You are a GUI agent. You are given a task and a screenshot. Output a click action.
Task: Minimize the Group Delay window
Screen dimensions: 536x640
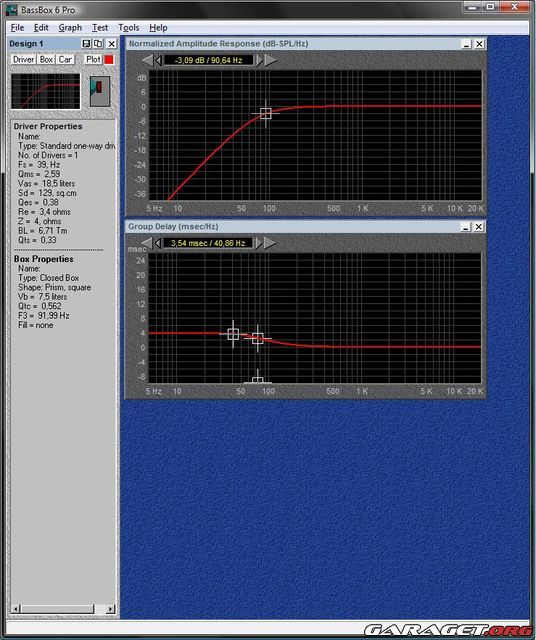point(466,227)
